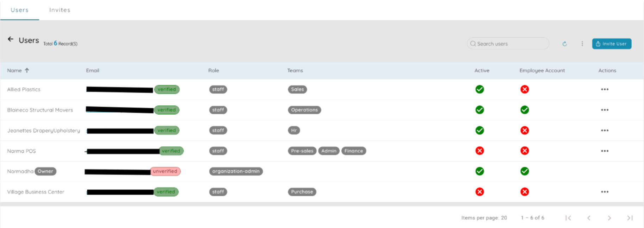The height and width of the screenshot is (228, 644).
Task: Change the items per page value
Action: 504,218
